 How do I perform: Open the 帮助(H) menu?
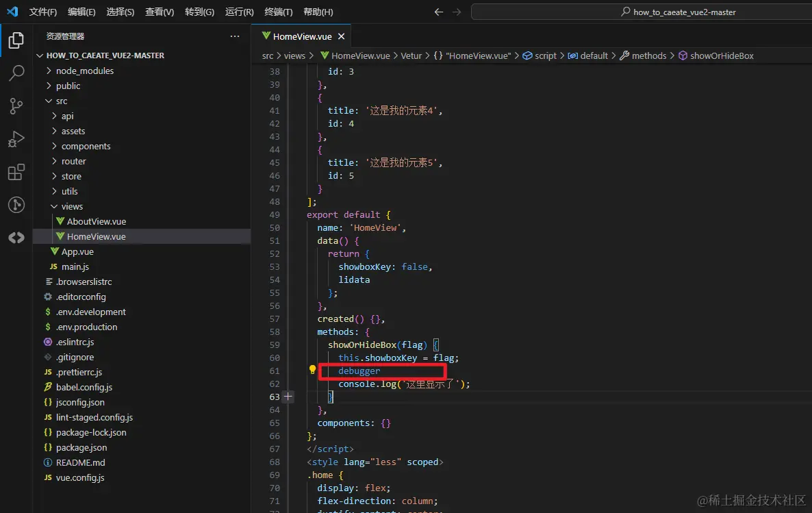[x=318, y=12]
